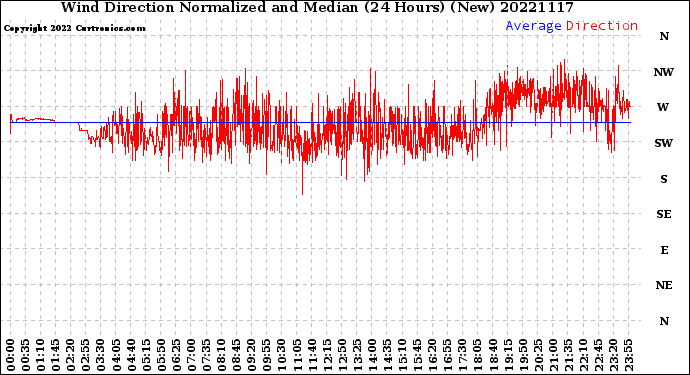Click the '22:10' time axis label

click(583, 355)
